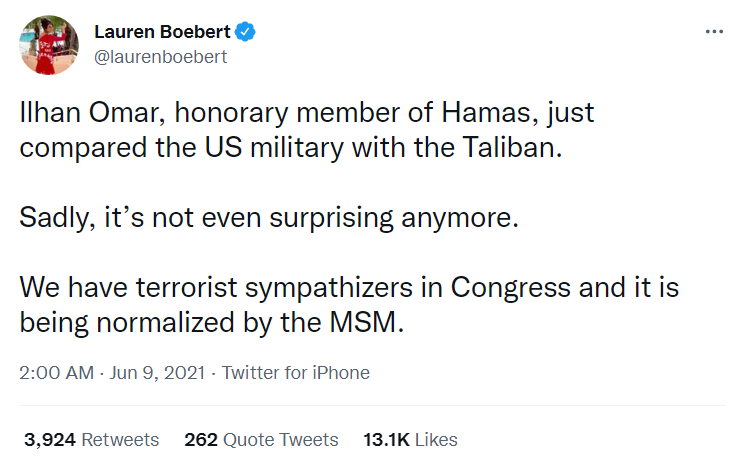740x469 pixels.
Task: Open the Twitter for iPhone source link
Action: coord(295,373)
